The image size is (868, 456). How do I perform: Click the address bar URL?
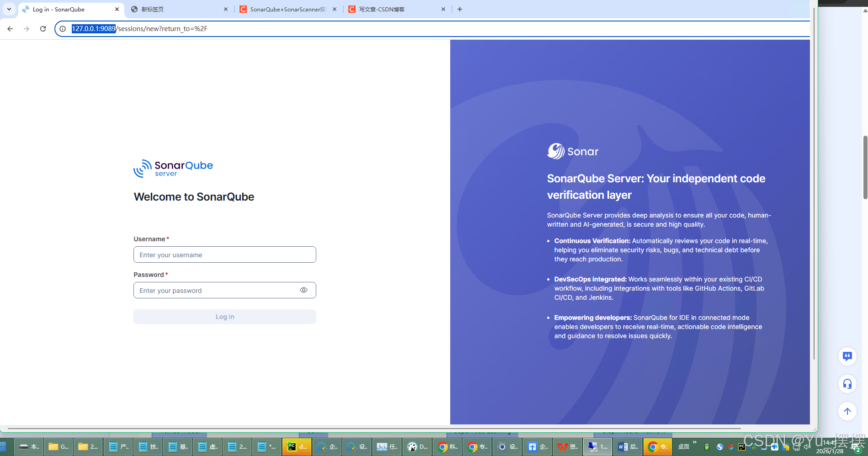(139, 28)
